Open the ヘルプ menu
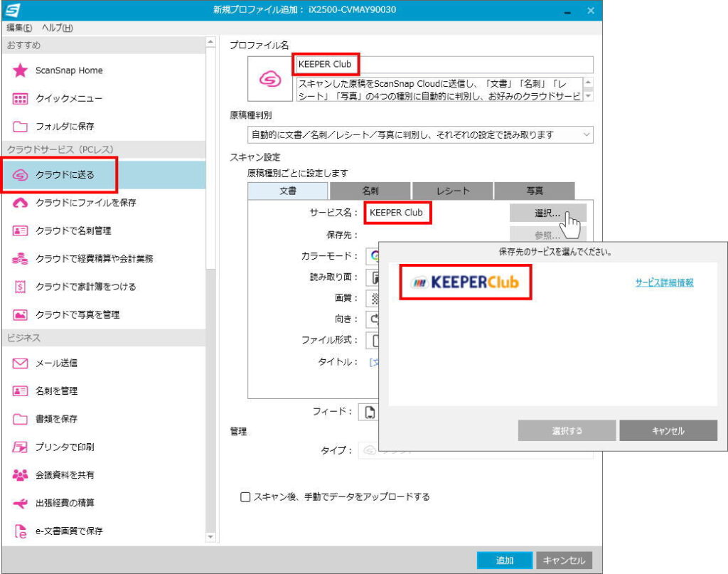Screen dimensions: 728x574 tap(58, 28)
